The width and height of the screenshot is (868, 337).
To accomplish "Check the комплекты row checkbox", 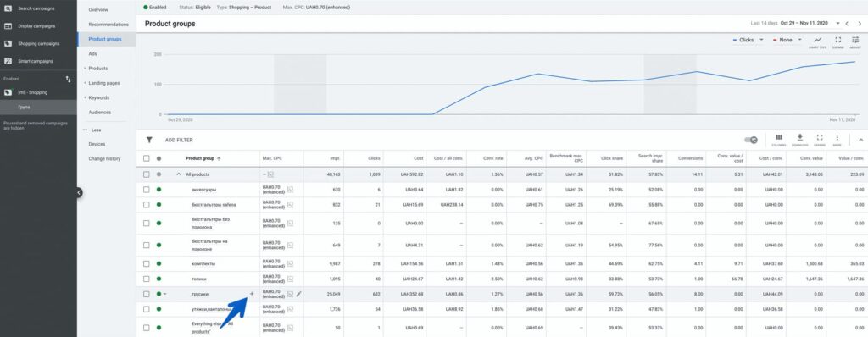I will click(146, 264).
